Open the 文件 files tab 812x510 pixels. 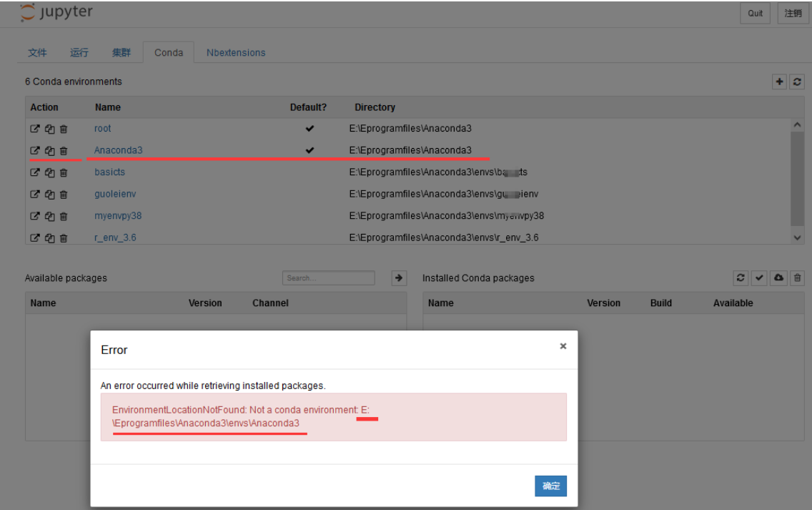(37, 52)
